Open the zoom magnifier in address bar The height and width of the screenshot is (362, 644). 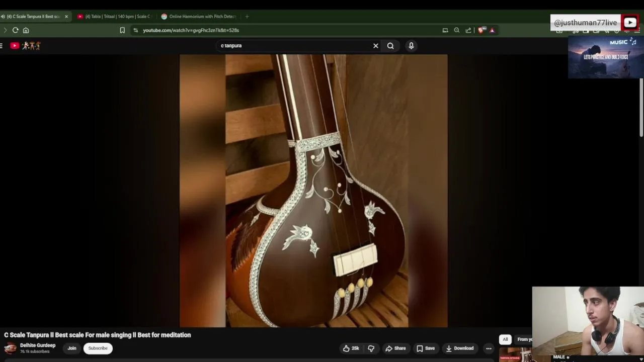coord(457,30)
